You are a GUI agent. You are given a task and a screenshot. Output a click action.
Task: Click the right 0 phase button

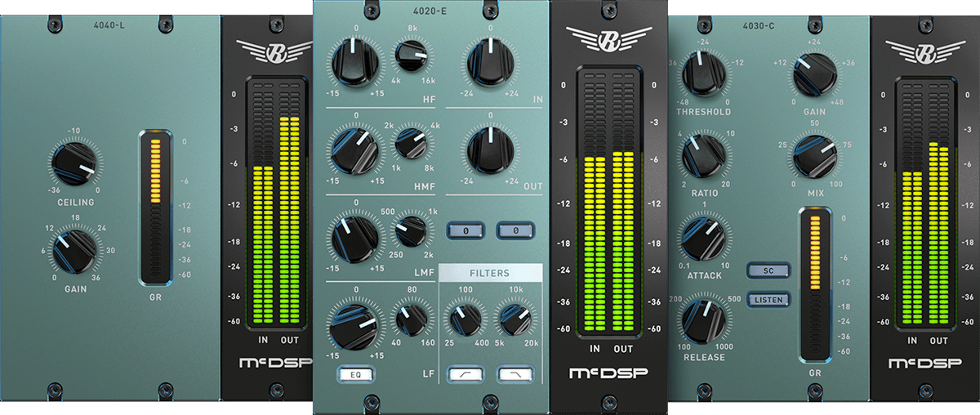(516, 231)
